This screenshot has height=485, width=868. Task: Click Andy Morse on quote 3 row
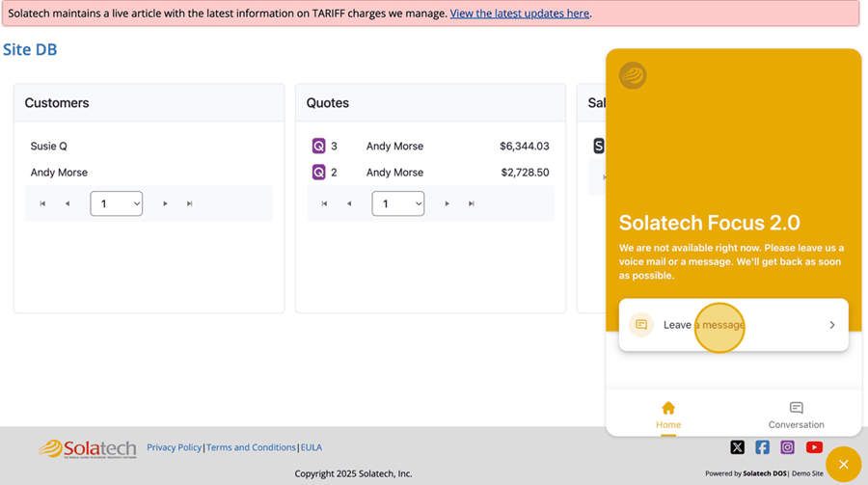(x=394, y=147)
